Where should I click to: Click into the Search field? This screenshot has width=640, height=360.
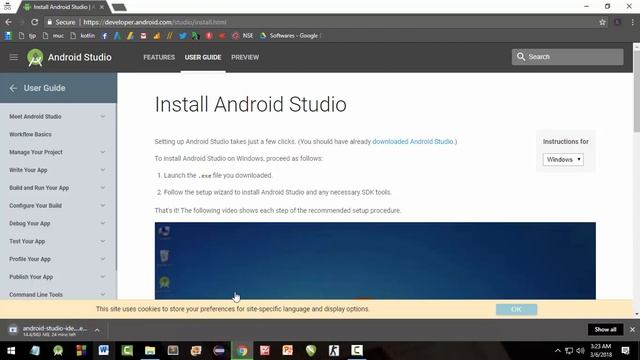pos(568,57)
